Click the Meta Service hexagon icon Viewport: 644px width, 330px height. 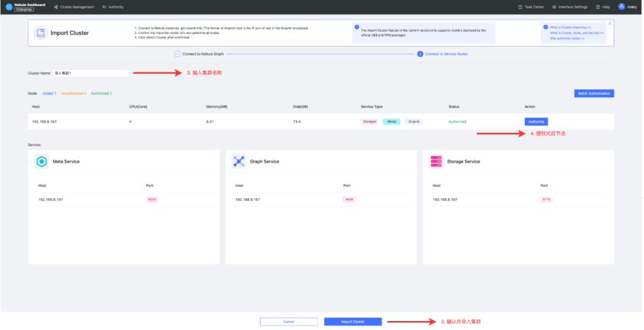click(42, 161)
